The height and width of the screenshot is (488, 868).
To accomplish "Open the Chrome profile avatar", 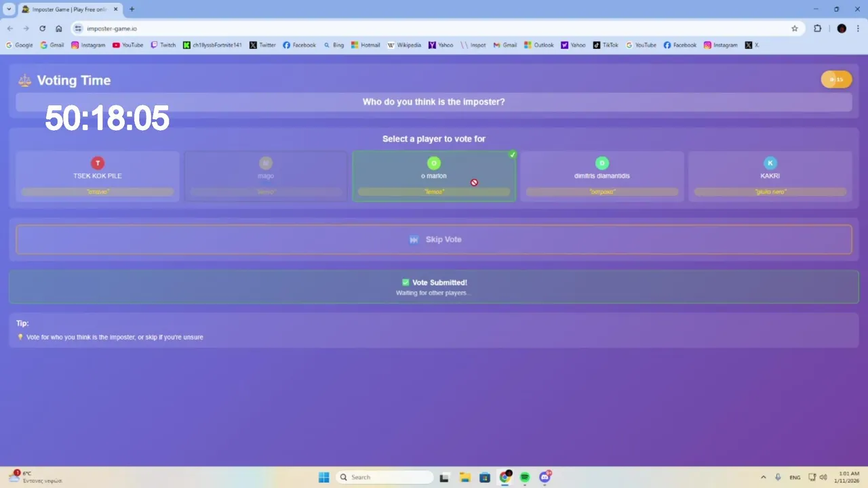I will click(842, 28).
